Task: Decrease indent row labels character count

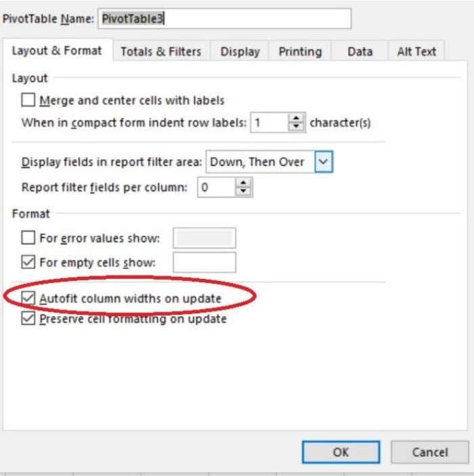Action: (296, 127)
